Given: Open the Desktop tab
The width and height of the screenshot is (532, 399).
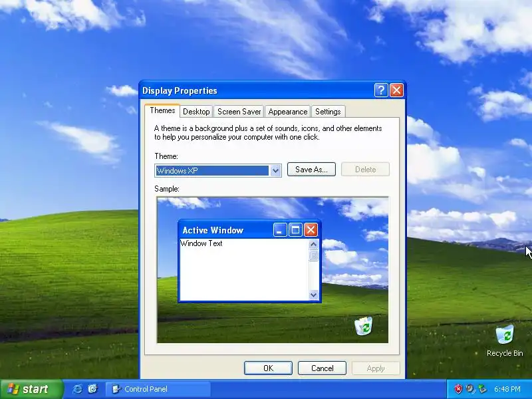Looking at the screenshot, I should 196,112.
